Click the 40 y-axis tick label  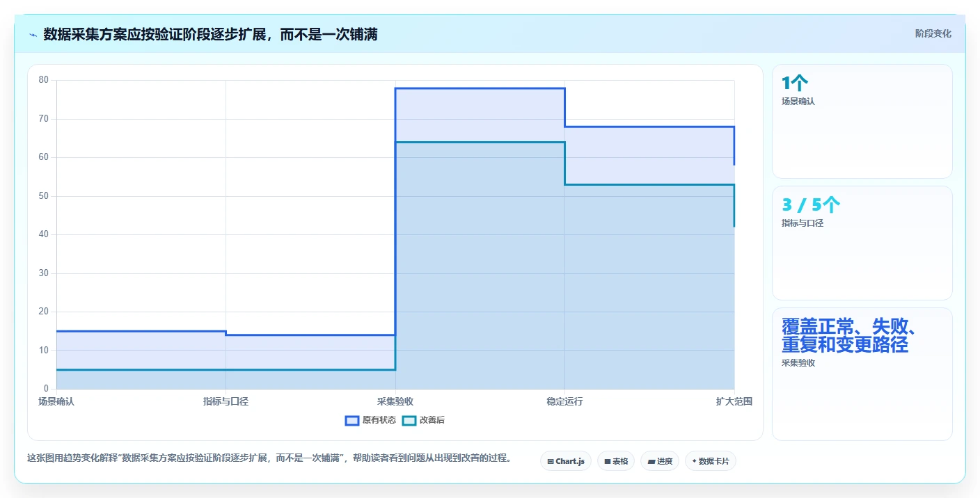click(x=44, y=234)
